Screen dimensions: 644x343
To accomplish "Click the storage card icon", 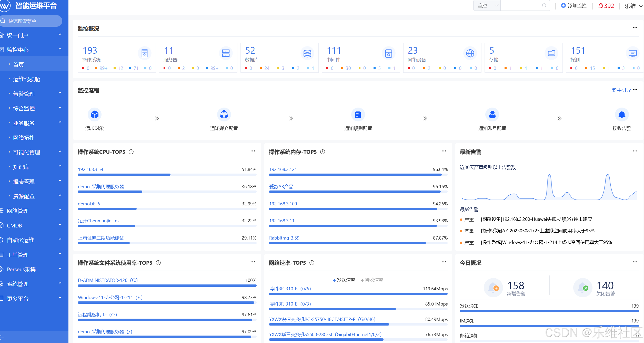I will click(551, 53).
